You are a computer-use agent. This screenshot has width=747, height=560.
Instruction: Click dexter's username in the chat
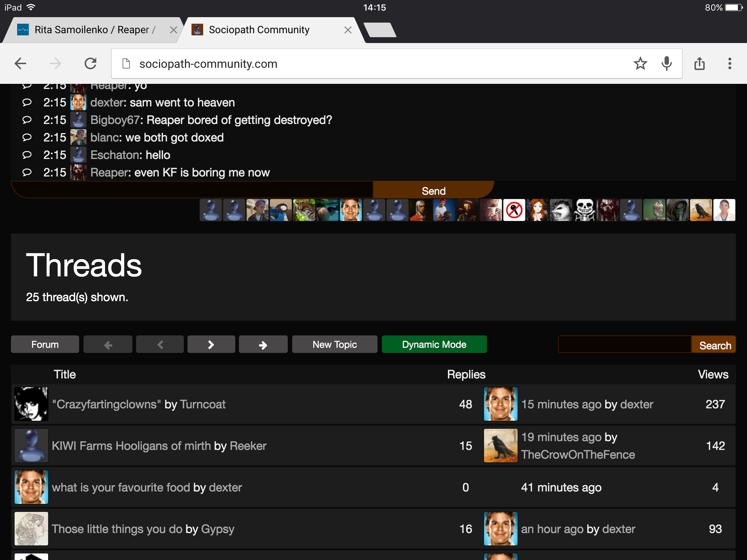pos(107,102)
